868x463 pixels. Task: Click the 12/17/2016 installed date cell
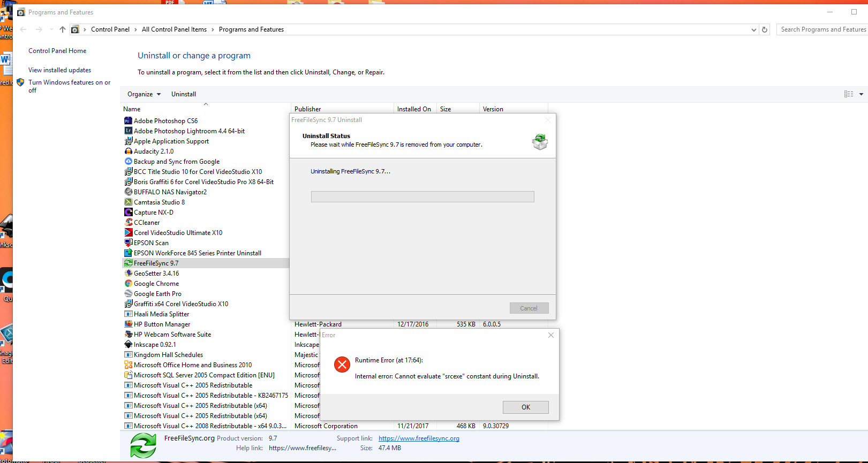pos(413,324)
